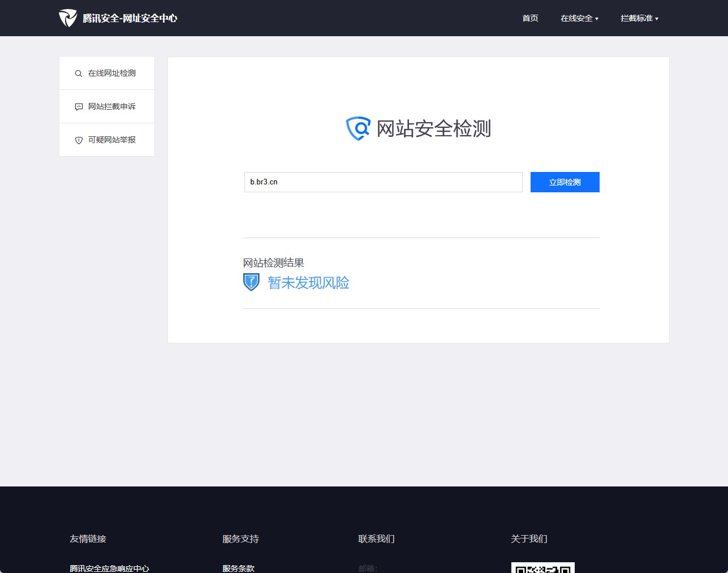Screen dimensions: 728x573
Task: Click the blue shield icon next to 网站安全检测 heading
Action: click(x=358, y=128)
